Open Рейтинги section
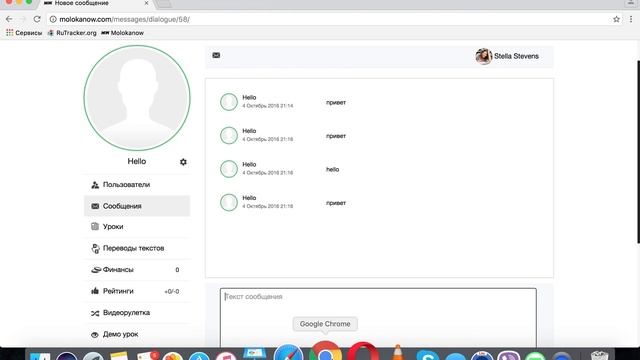Viewport: 640px width, 360px height. (137, 291)
